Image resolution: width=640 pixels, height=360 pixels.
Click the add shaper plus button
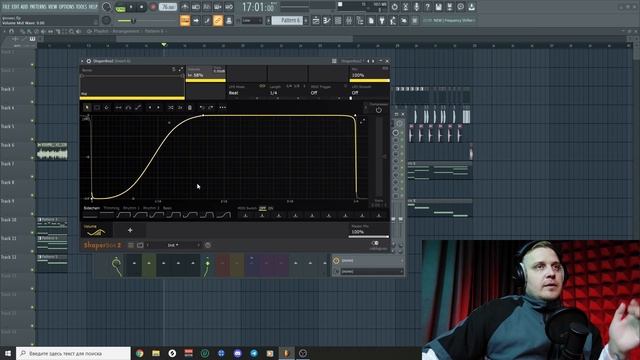pyautogui.click(x=130, y=230)
